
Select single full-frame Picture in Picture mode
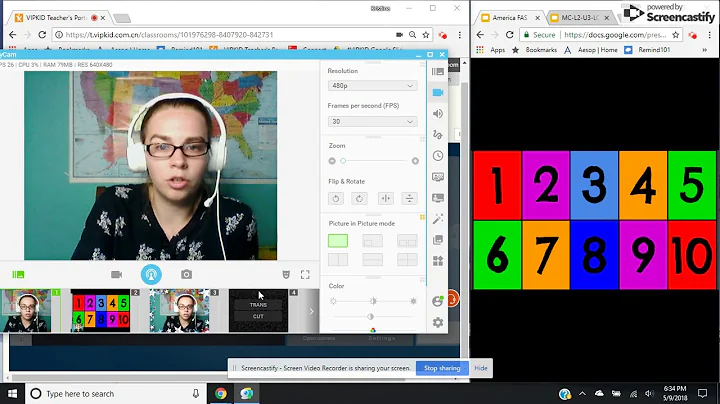[x=338, y=241]
